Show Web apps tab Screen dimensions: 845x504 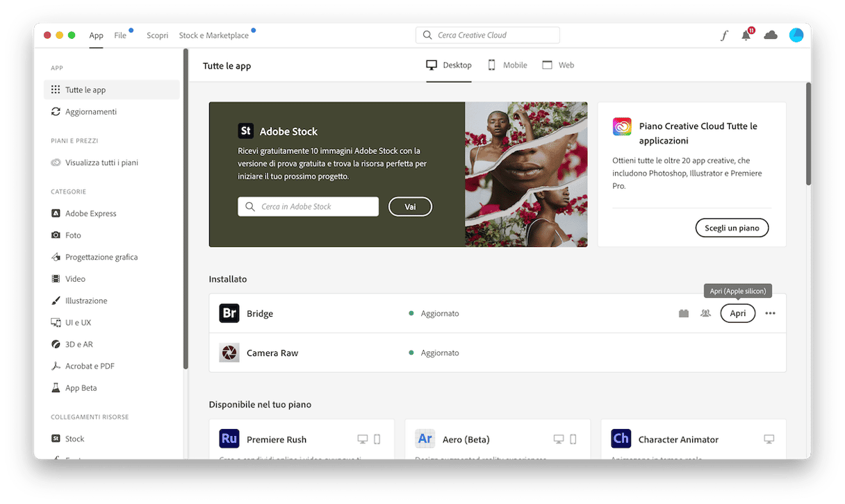(x=558, y=65)
